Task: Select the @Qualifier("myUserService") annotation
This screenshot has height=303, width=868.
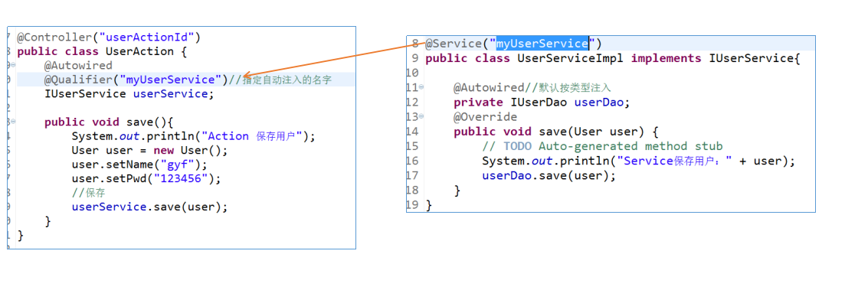Action: (136, 80)
